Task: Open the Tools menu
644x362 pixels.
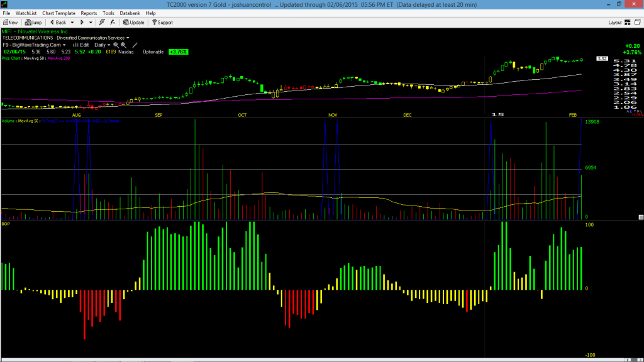Action: [108, 13]
